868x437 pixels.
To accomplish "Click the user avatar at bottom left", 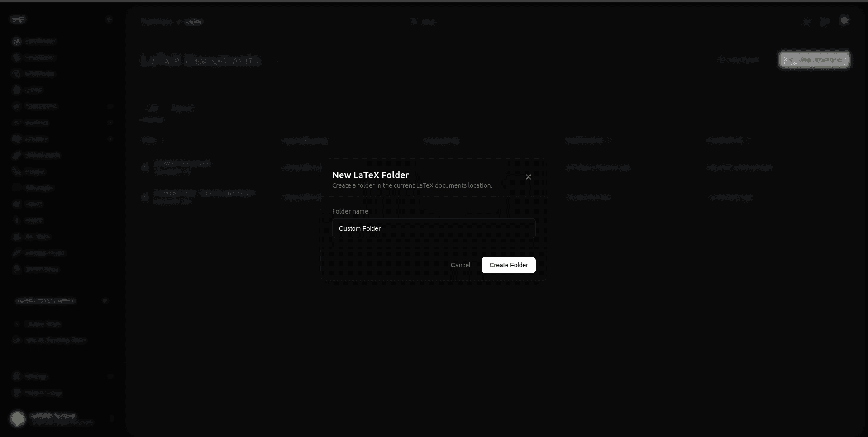I will click(x=18, y=418).
